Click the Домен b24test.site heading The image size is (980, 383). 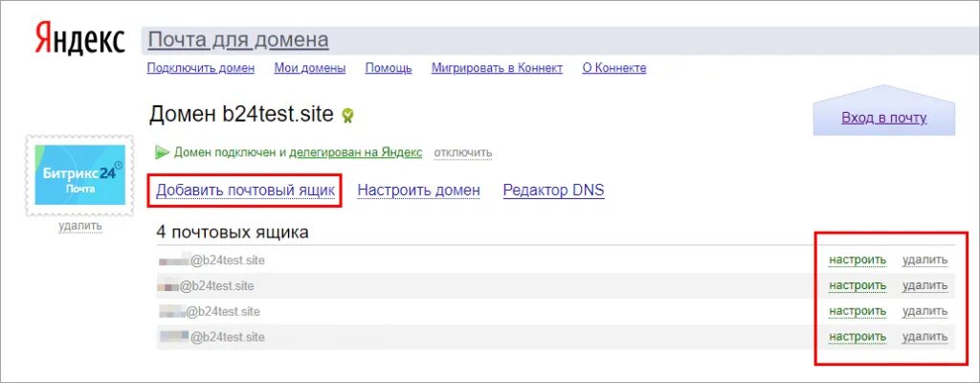tap(241, 115)
